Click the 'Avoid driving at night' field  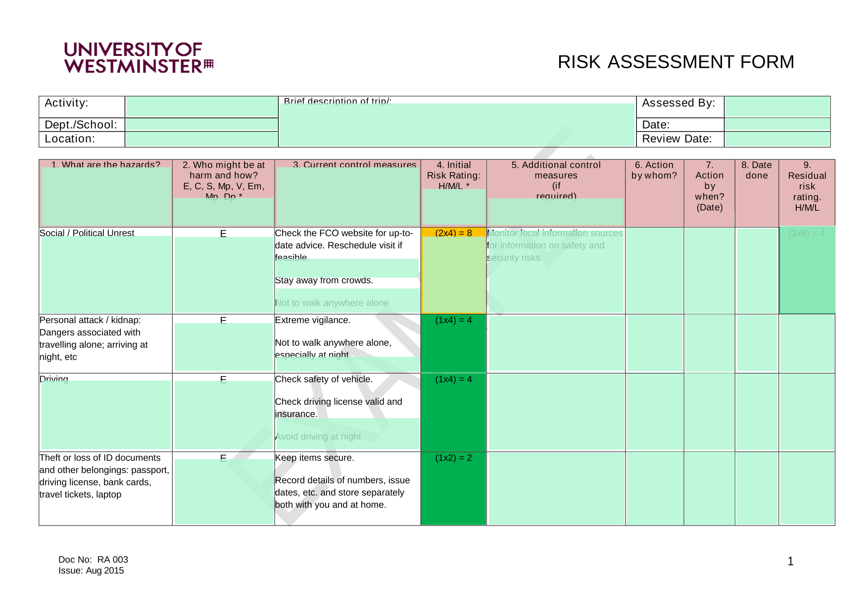click(347, 434)
